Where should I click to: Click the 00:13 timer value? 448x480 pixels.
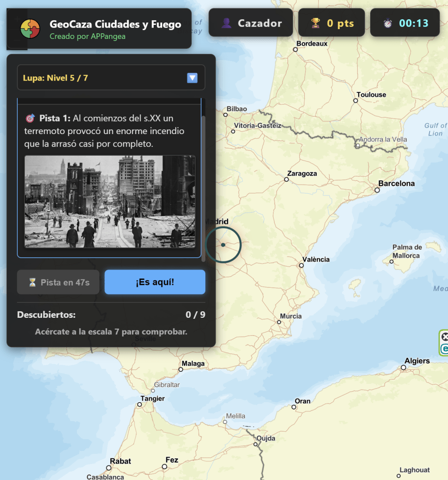coord(414,23)
